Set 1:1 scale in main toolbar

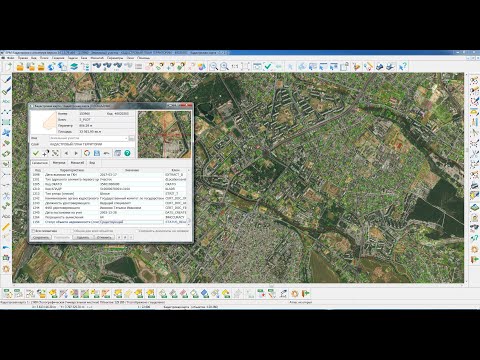pos(235,66)
